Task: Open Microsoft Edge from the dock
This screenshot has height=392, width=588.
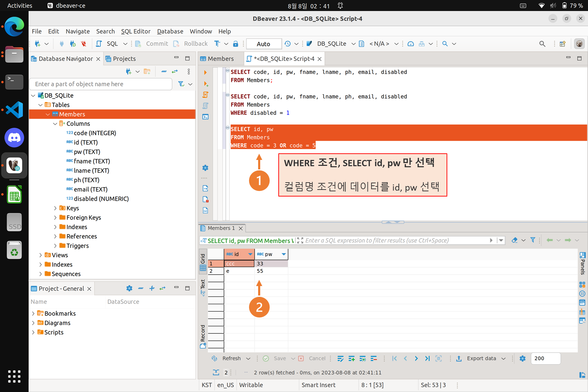Action: [x=14, y=26]
